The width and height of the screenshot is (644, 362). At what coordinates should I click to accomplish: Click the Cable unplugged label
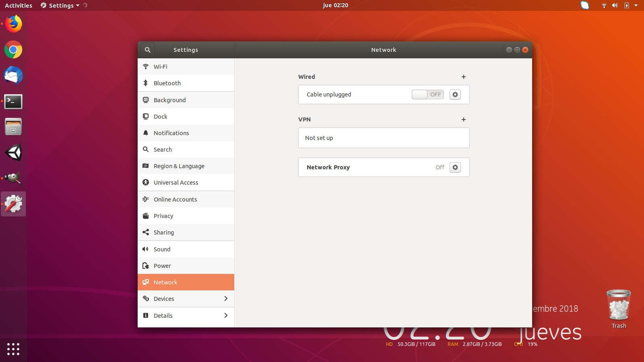[x=329, y=95]
